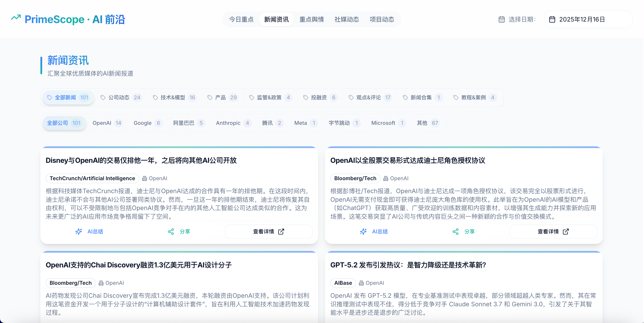Click the tag icon on 技术&模型 filter

coord(156,98)
